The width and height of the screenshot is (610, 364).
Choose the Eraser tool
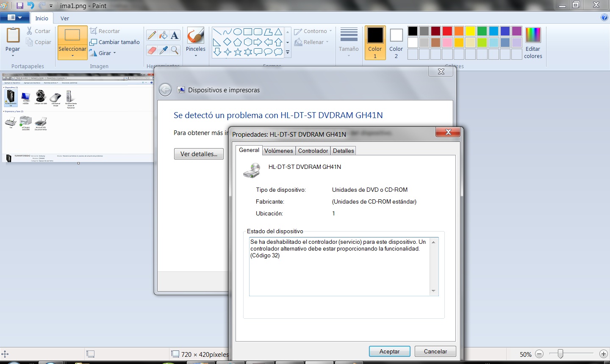pos(152,50)
